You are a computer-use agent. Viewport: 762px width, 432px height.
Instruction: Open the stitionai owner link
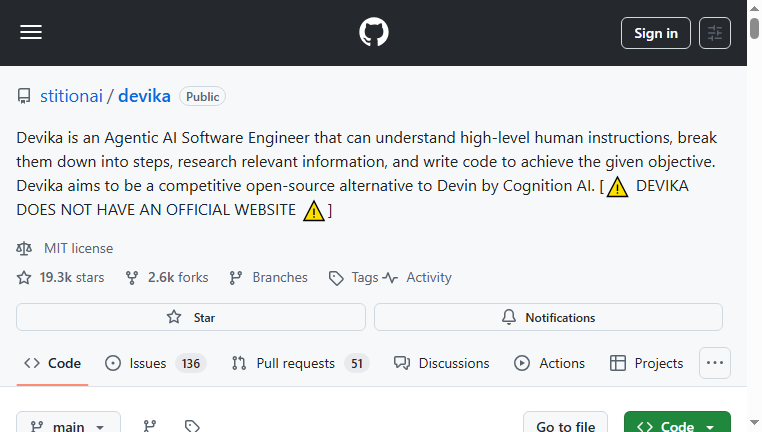point(71,96)
